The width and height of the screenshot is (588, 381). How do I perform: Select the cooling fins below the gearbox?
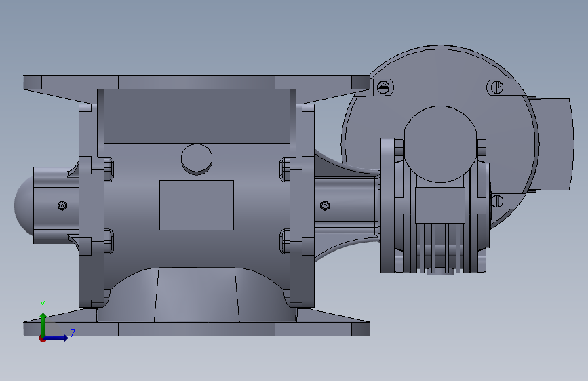[440, 248]
